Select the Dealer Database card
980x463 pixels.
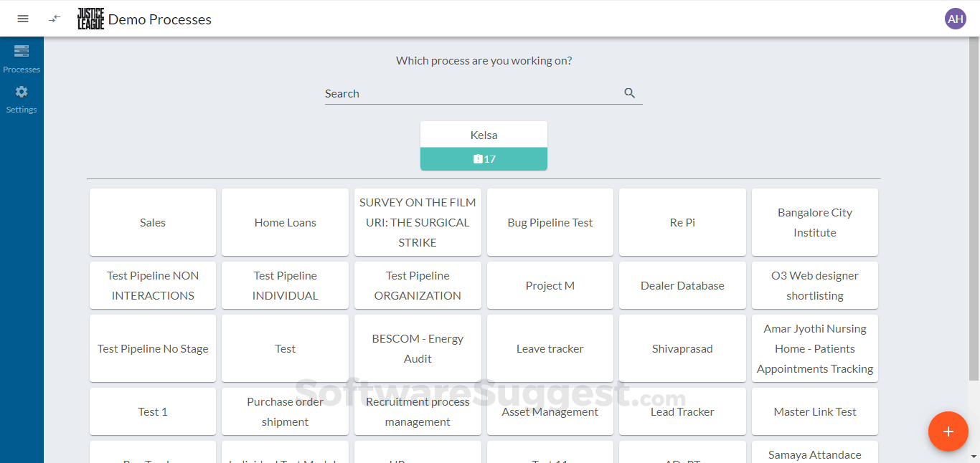(x=682, y=285)
